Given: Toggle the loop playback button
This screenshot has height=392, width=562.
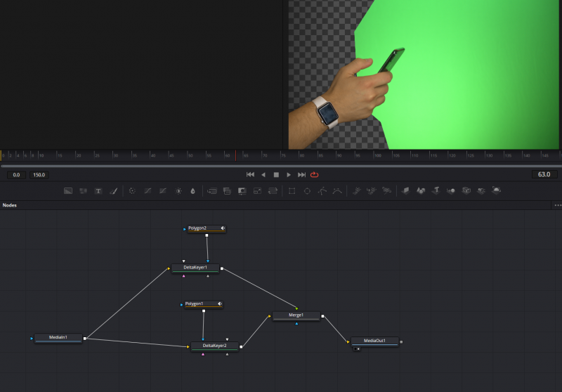Looking at the screenshot, I should [x=314, y=174].
